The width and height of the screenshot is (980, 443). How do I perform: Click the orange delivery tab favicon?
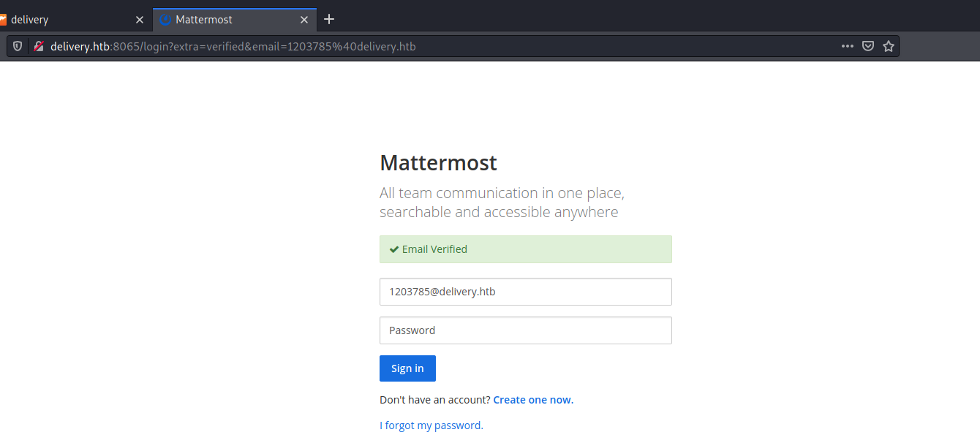coord(3,20)
